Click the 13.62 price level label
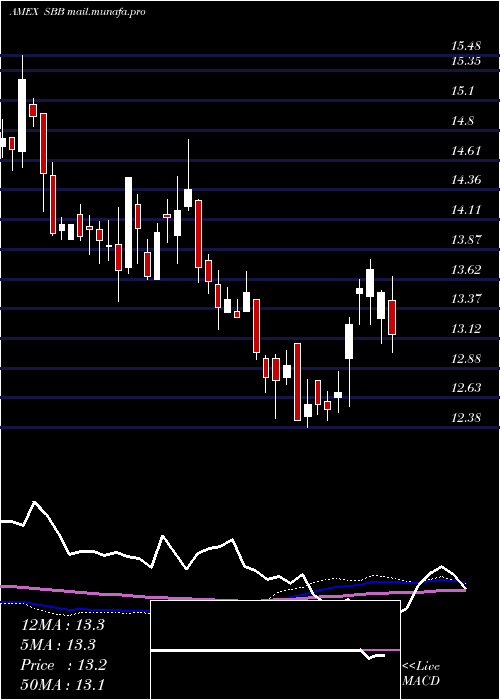Image resolution: width=500 pixels, height=700 pixels. [x=465, y=270]
